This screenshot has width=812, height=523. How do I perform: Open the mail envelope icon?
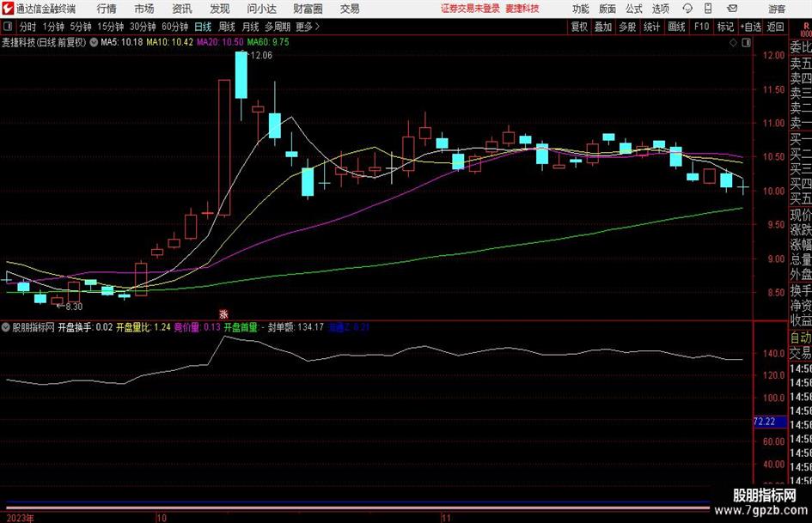pos(732,9)
